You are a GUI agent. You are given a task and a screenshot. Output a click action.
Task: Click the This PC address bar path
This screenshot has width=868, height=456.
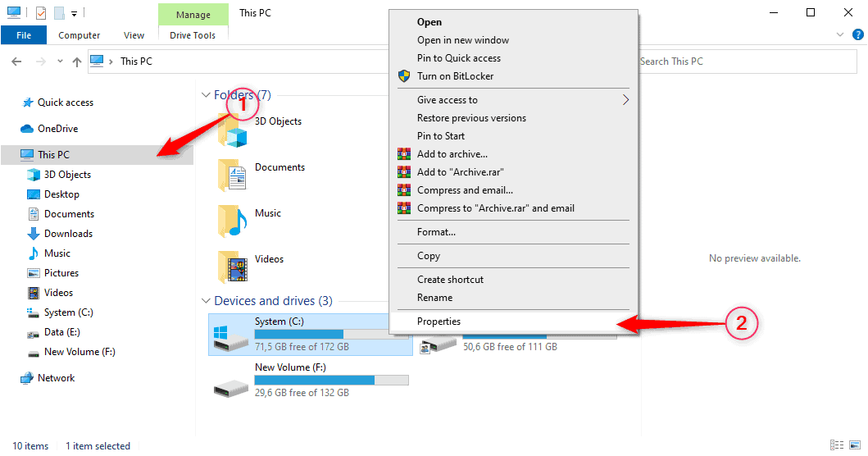[136, 62]
